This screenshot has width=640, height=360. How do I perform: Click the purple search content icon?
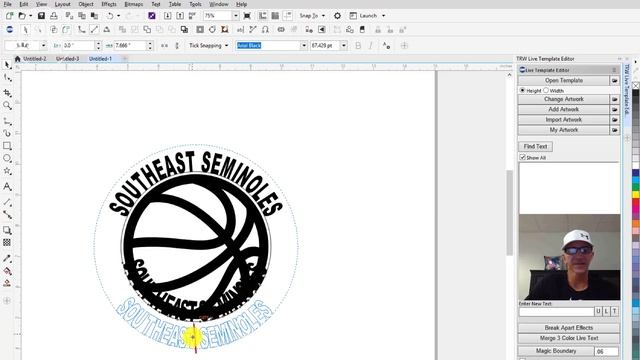[x=152, y=16]
